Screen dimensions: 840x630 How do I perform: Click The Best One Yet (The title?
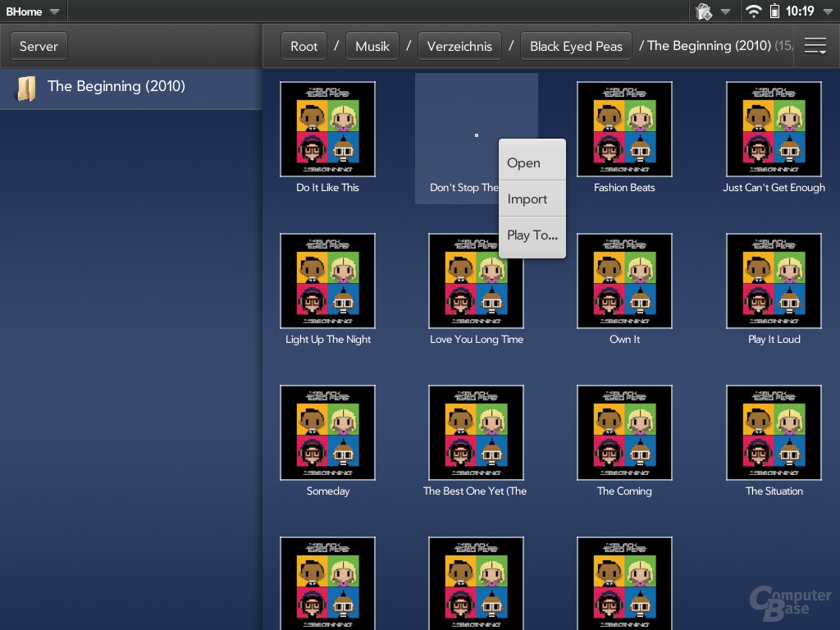[475, 491]
